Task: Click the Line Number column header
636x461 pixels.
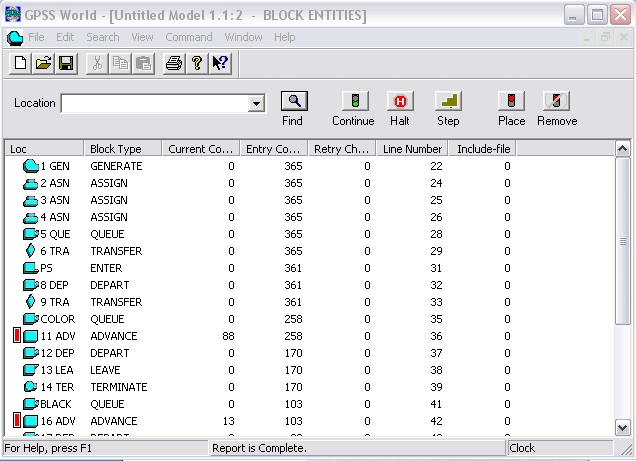Action: [412, 149]
